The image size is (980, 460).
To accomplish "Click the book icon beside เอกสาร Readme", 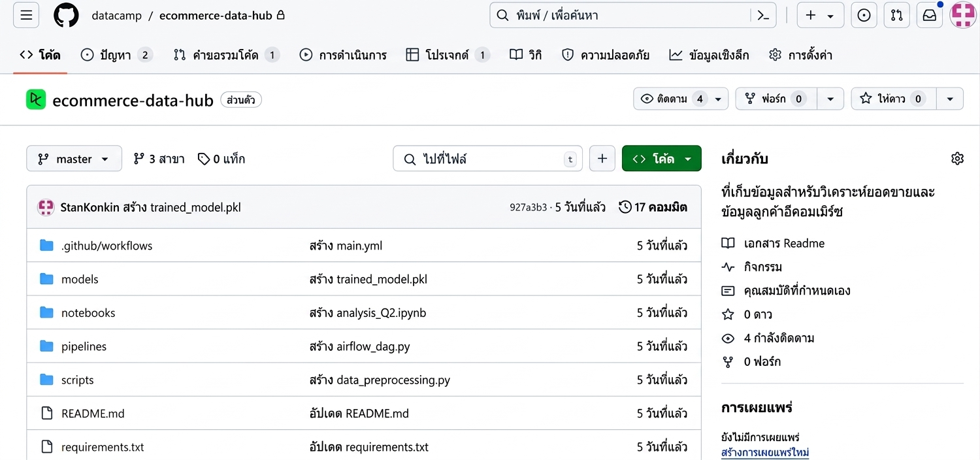I will pos(728,243).
